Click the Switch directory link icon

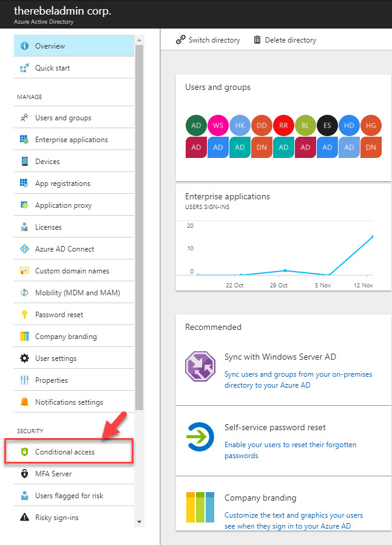181,39
